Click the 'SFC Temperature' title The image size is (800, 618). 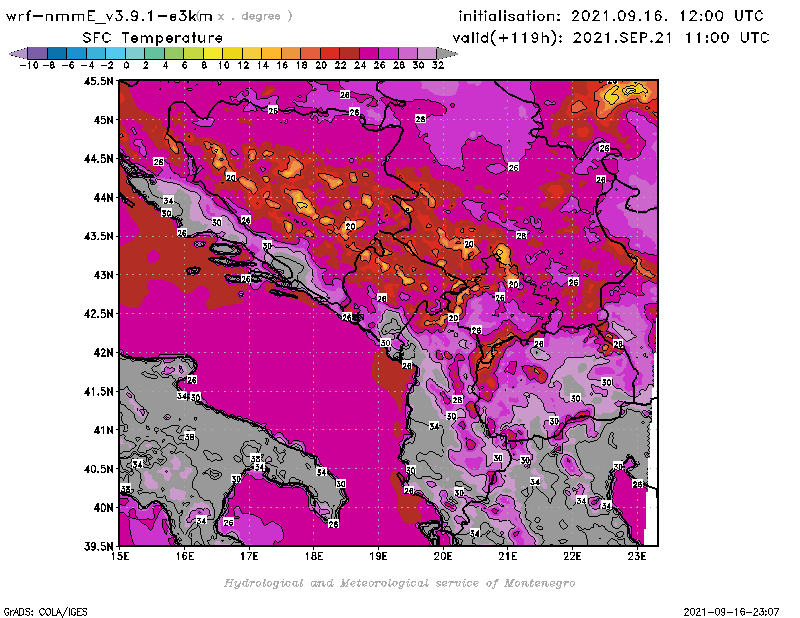tap(153, 38)
